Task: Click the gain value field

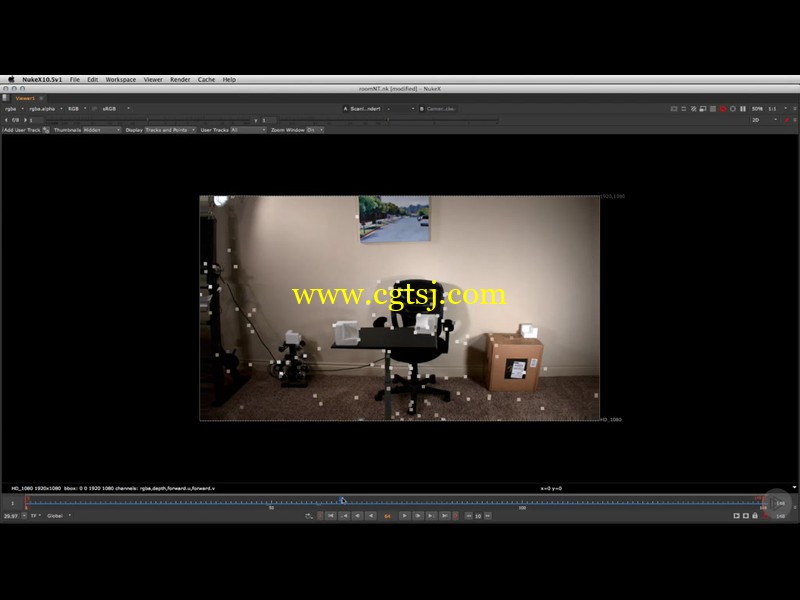Action: pyautogui.click(x=36, y=120)
